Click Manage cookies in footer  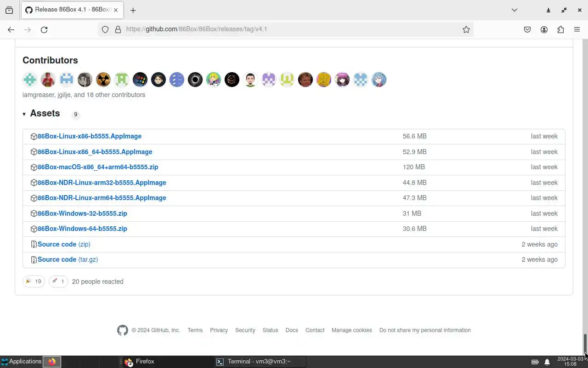coord(352,330)
